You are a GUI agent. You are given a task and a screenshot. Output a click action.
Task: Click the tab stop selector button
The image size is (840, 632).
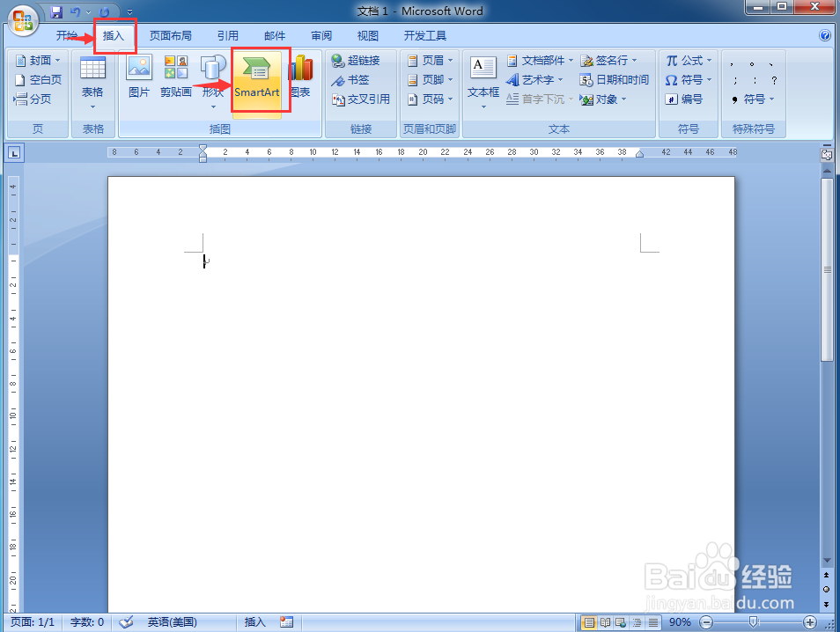[14, 154]
